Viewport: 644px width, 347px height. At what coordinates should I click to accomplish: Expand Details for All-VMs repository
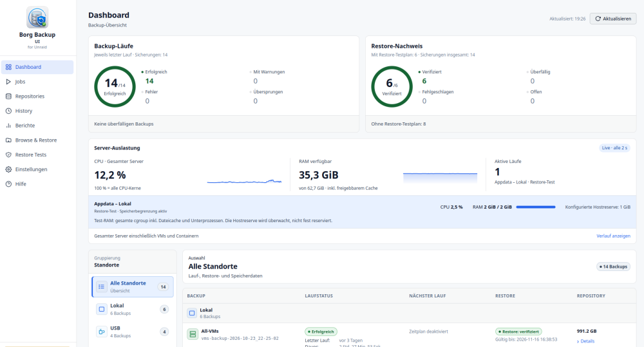pyautogui.click(x=585, y=341)
